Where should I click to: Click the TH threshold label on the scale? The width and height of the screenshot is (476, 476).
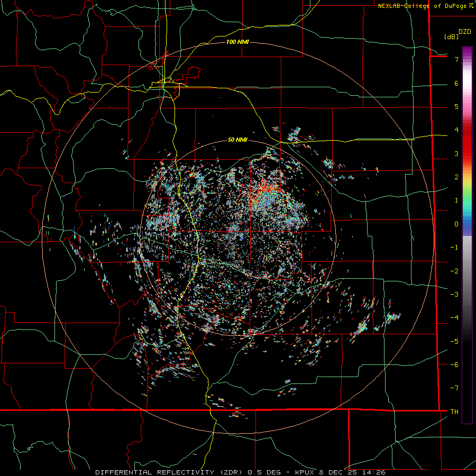(454, 412)
